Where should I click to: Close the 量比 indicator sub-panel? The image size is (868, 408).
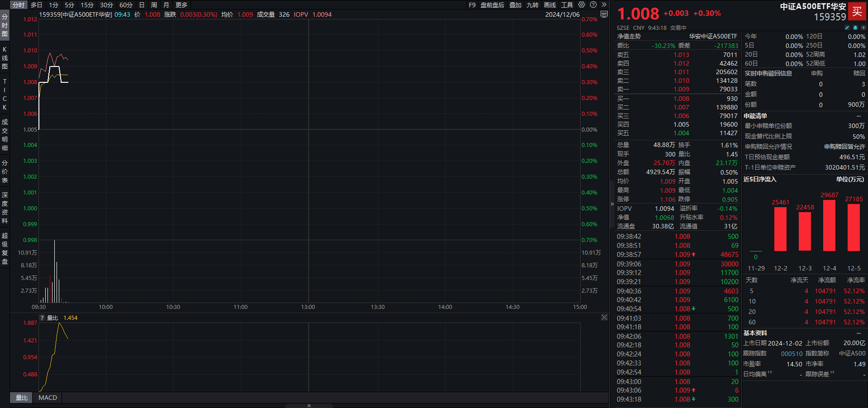[x=604, y=318]
